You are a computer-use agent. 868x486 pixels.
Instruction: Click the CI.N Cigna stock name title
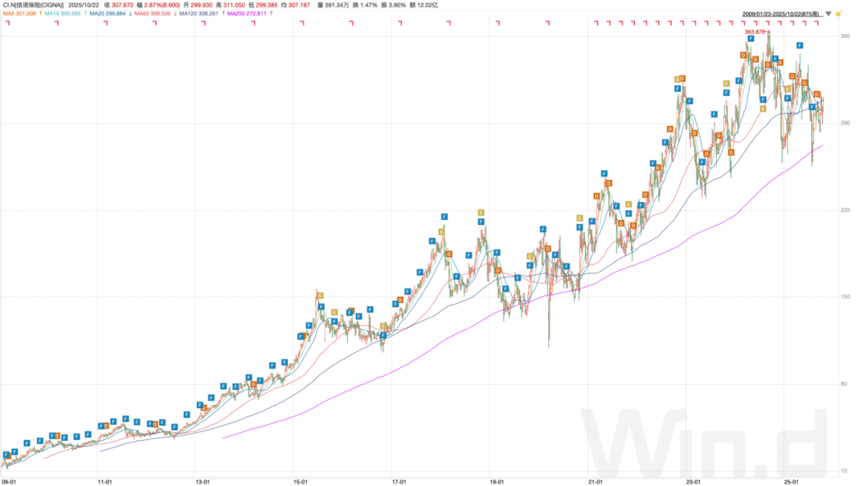[x=32, y=5]
